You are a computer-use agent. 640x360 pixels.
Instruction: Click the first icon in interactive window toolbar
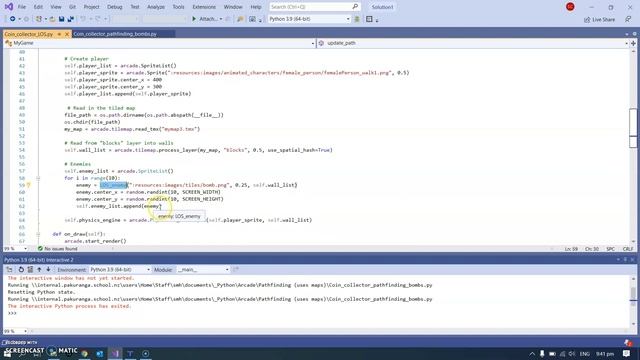tap(9, 269)
